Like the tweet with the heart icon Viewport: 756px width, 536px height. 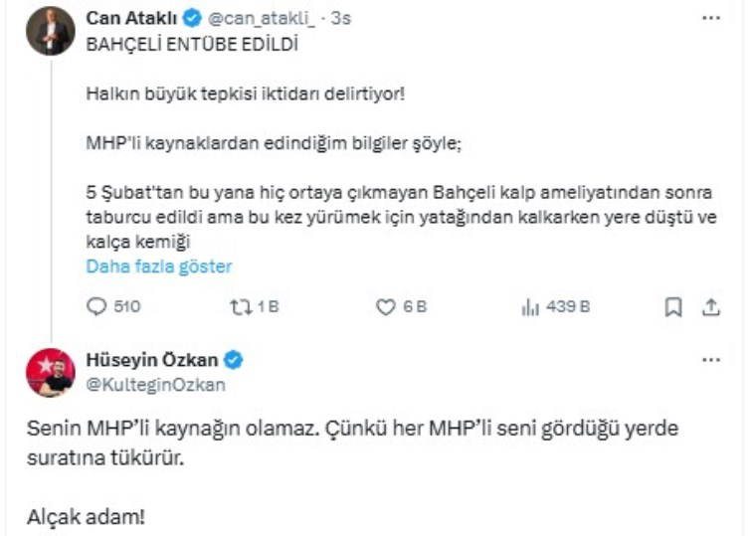[386, 307]
